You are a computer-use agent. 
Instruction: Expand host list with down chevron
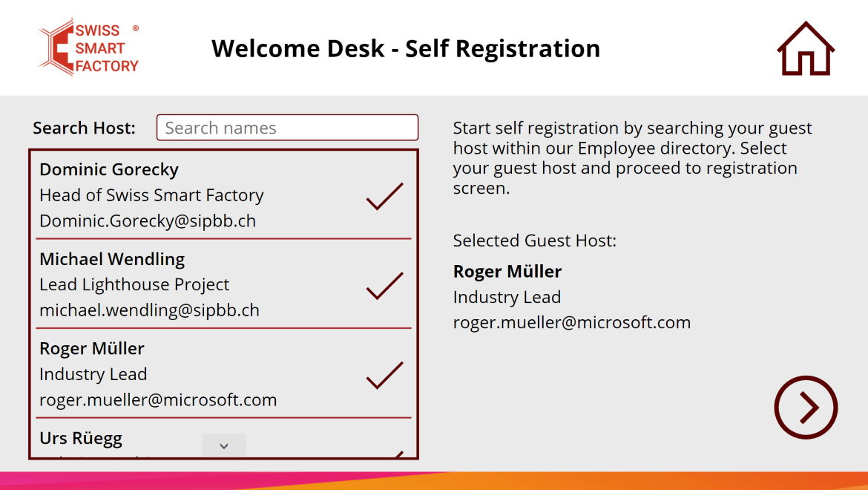pos(223,445)
